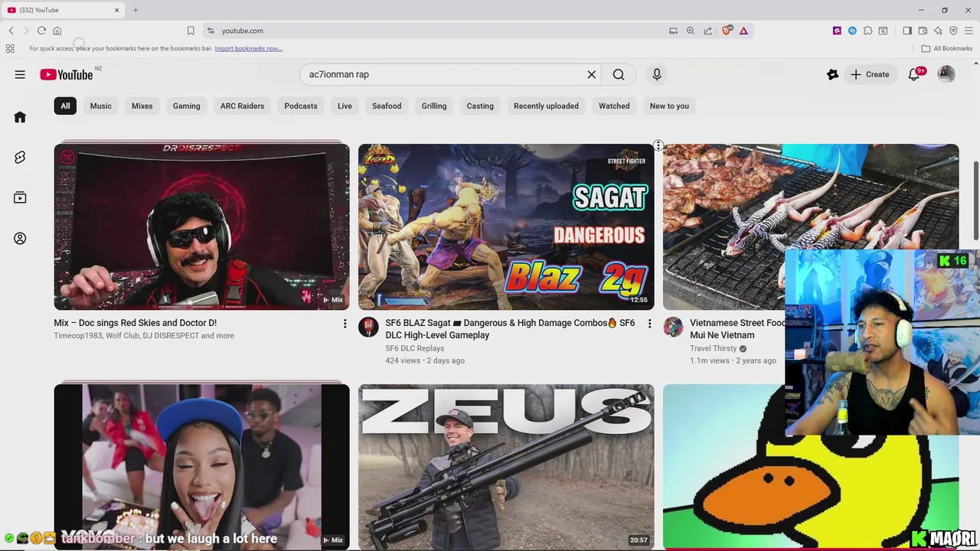This screenshot has height=551, width=980.
Task: Select the Music filter chip
Action: [101, 106]
